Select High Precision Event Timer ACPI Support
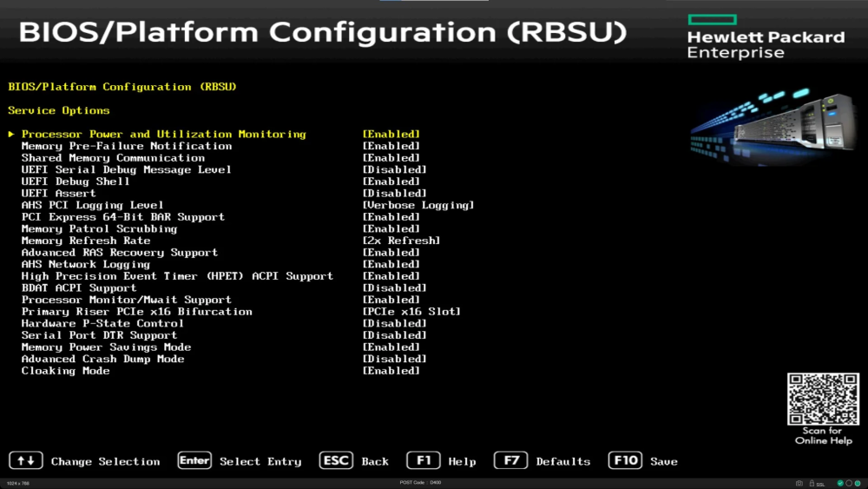Screen dimensions: 868x489 coord(177,276)
